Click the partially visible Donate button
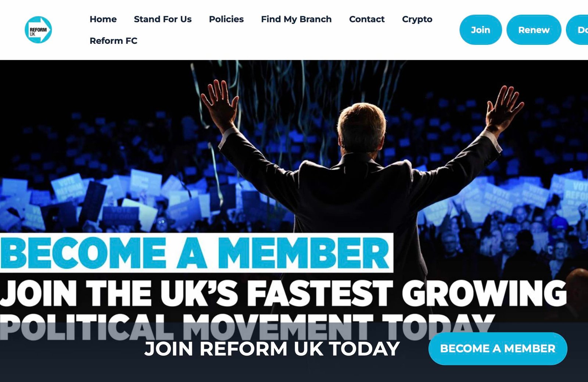The width and height of the screenshot is (588, 382). click(x=577, y=30)
